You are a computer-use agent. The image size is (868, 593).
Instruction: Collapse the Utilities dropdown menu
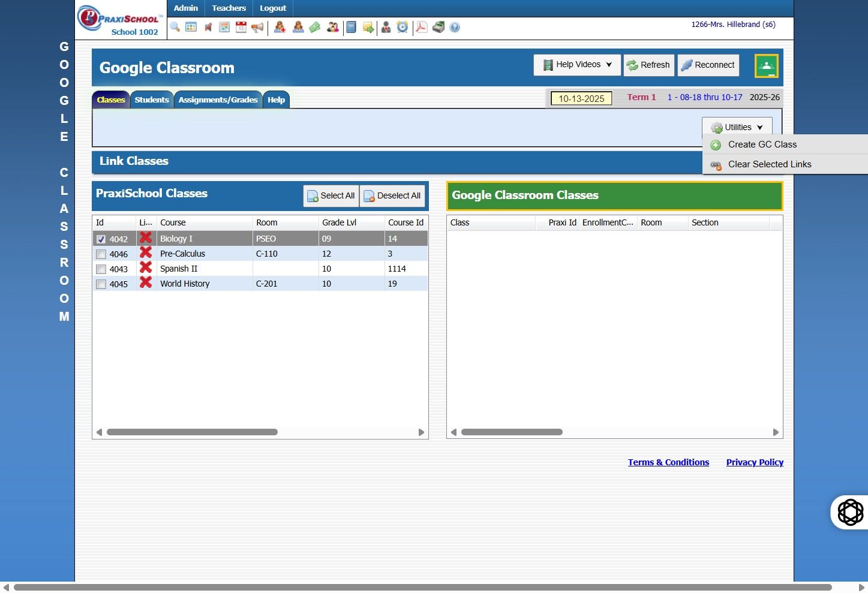click(737, 127)
